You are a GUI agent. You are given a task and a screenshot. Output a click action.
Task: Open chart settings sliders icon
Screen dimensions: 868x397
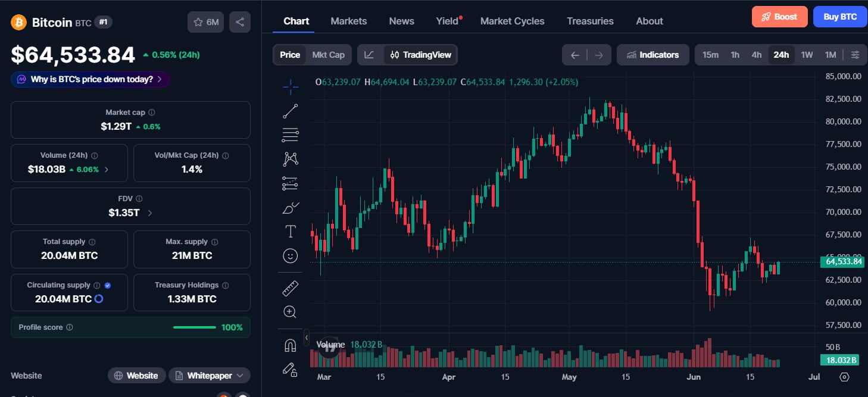point(855,55)
